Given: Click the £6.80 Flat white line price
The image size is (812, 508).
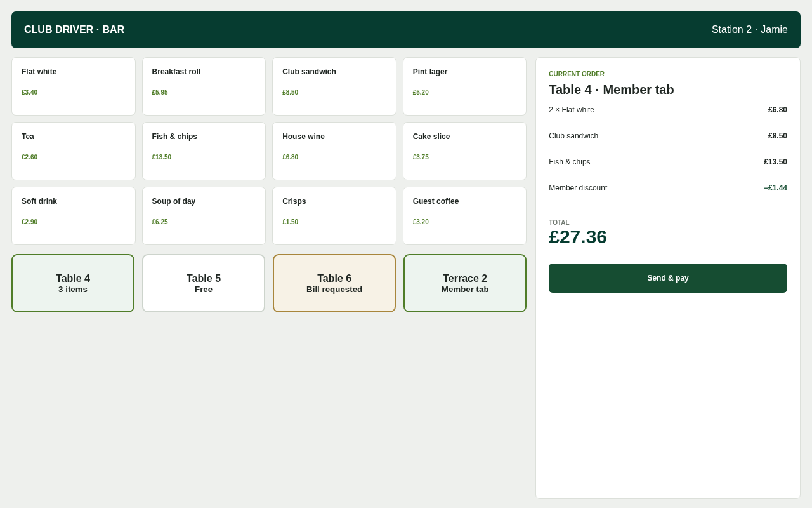Looking at the screenshot, I should click(x=778, y=110).
